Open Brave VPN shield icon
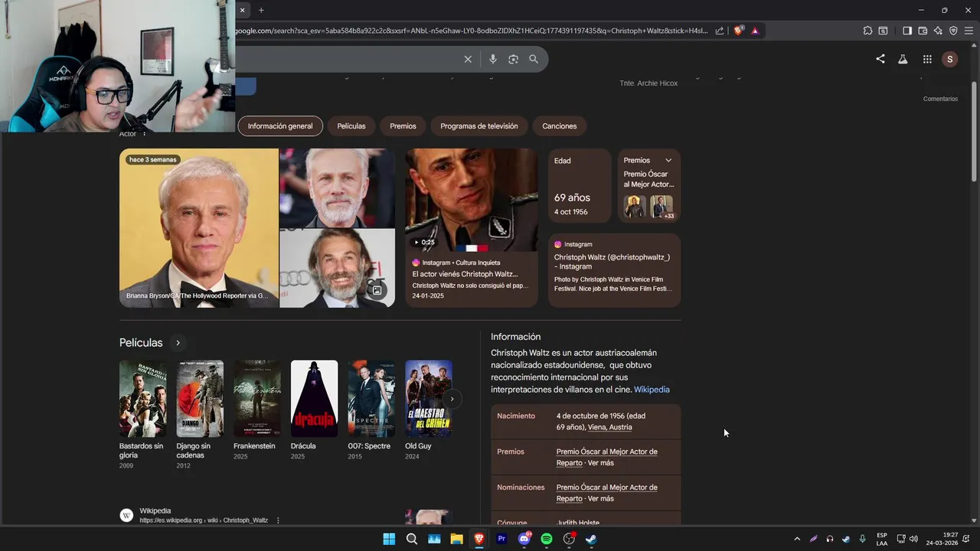This screenshot has width=980, height=551. pos(953,31)
